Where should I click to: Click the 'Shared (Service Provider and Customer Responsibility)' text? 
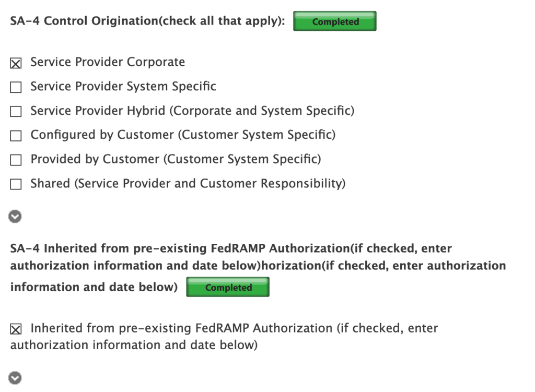(188, 183)
